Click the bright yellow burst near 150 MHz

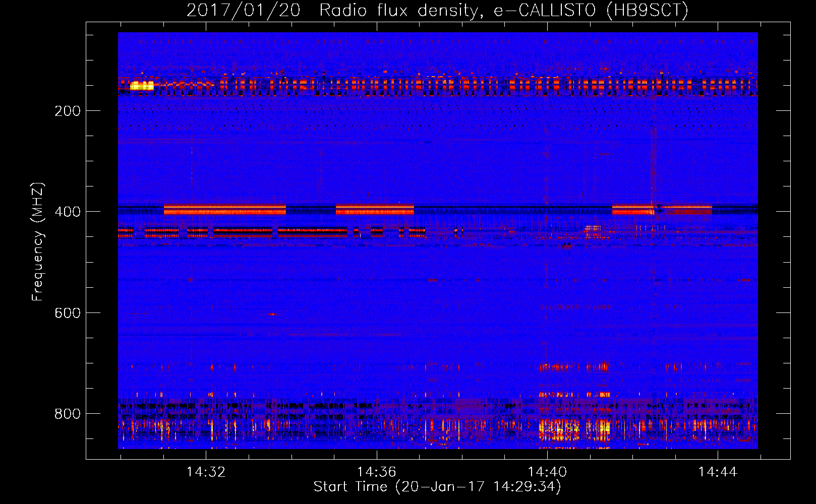pyautogui.click(x=142, y=86)
